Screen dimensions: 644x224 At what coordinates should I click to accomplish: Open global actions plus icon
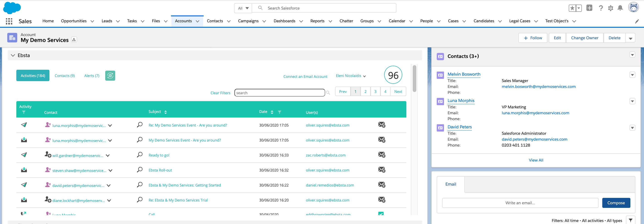pyautogui.click(x=589, y=8)
